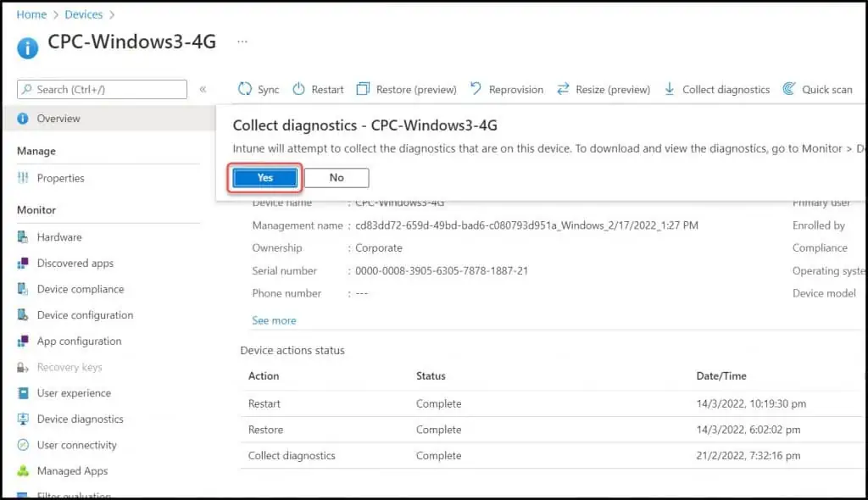Click the Restore (preview) icon
The width and height of the screenshot is (868, 500).
[363, 89]
